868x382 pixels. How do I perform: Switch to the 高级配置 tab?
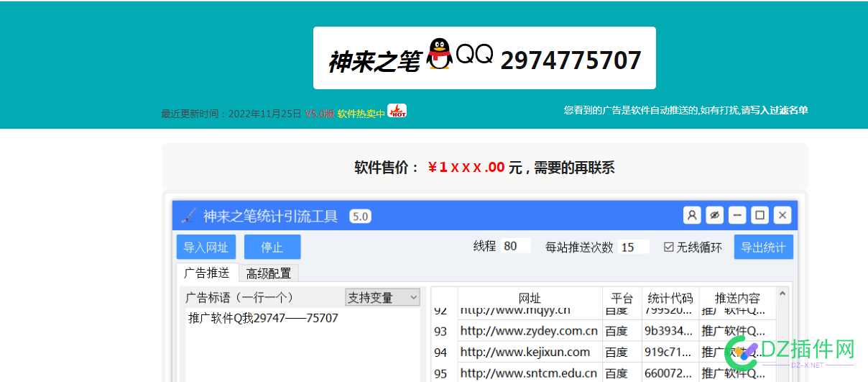pyautogui.click(x=269, y=273)
